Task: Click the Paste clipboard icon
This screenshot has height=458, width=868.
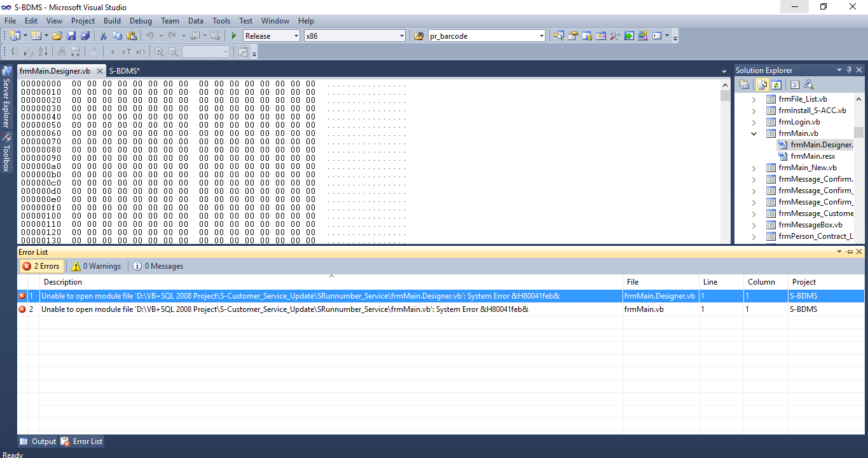Action: [x=132, y=36]
